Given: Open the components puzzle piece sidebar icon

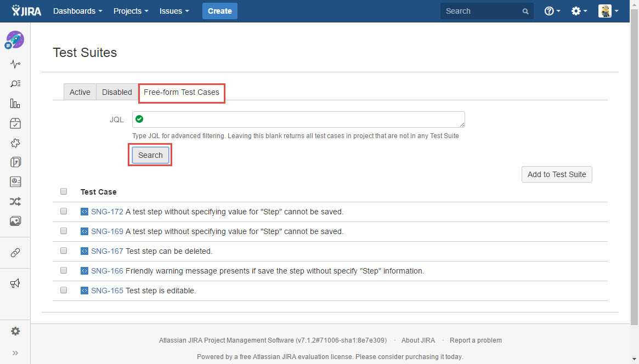Looking at the screenshot, I should point(15,143).
